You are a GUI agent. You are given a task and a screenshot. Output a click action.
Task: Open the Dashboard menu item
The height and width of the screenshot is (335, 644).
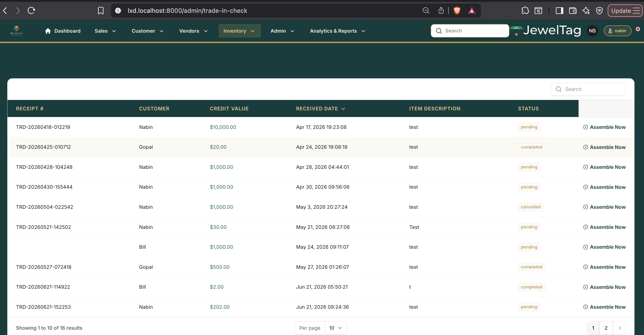[x=63, y=31]
